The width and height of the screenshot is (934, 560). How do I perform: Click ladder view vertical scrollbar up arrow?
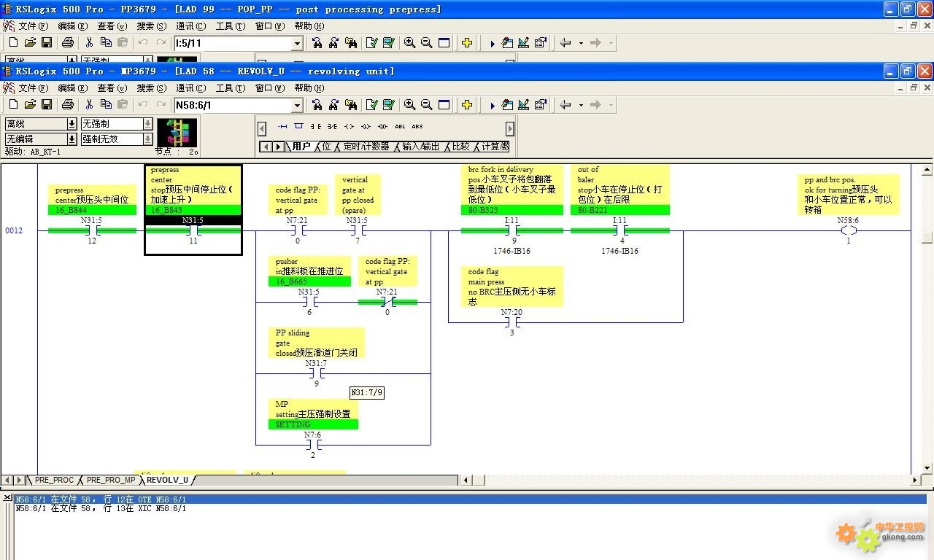click(x=927, y=170)
